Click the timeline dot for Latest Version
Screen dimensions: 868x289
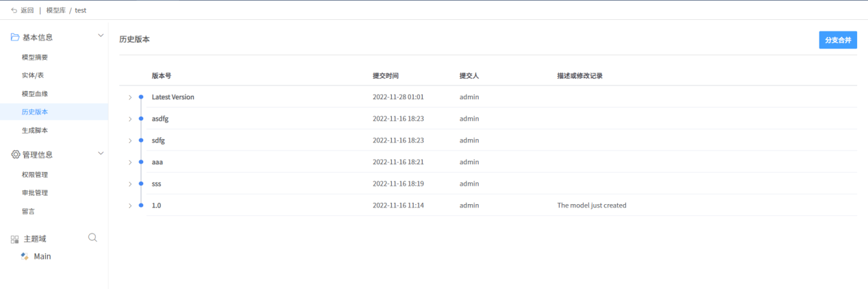pyautogui.click(x=141, y=97)
